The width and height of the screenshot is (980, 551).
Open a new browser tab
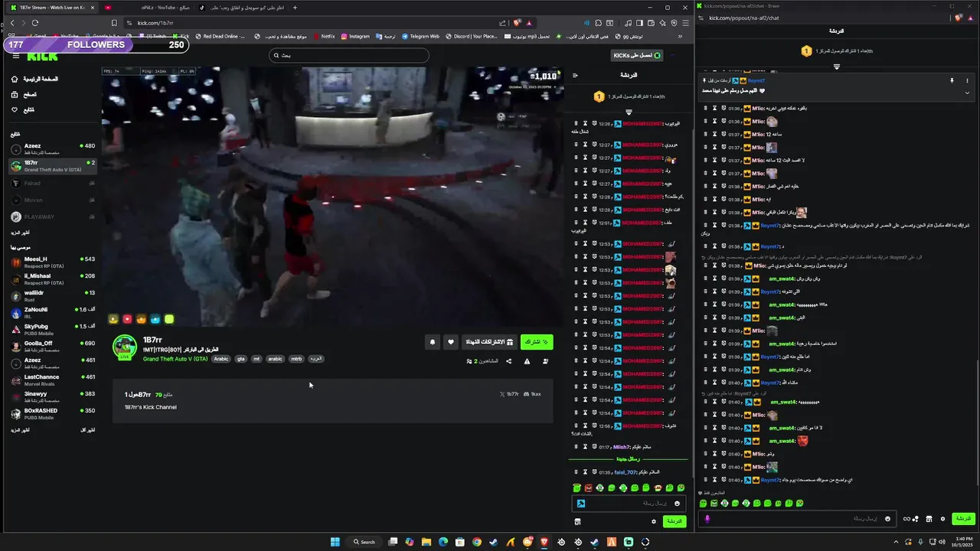[295, 8]
